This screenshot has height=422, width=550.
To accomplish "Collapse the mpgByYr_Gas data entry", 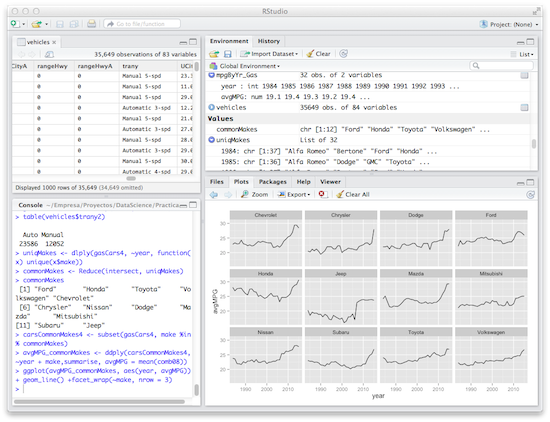I will click(x=212, y=75).
